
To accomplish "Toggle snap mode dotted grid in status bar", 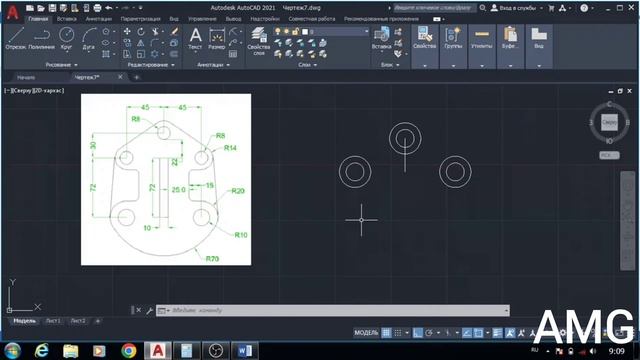I will tap(398, 333).
